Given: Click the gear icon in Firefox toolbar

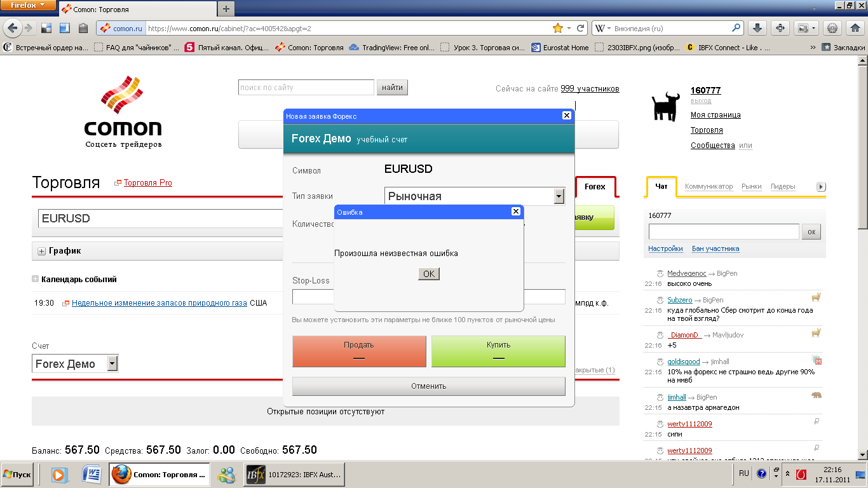Looking at the screenshot, I should click(x=833, y=28).
